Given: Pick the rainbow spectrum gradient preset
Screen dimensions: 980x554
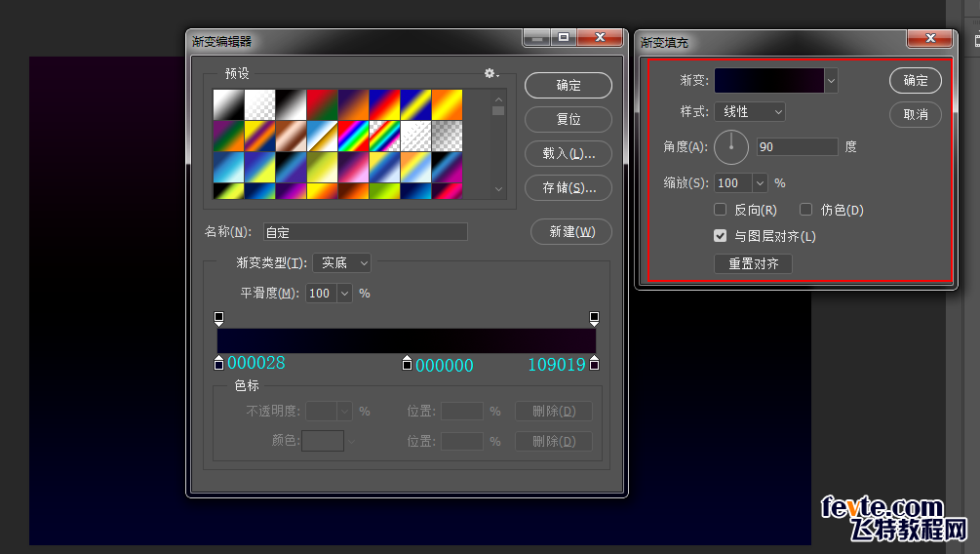Looking at the screenshot, I should click(353, 136).
